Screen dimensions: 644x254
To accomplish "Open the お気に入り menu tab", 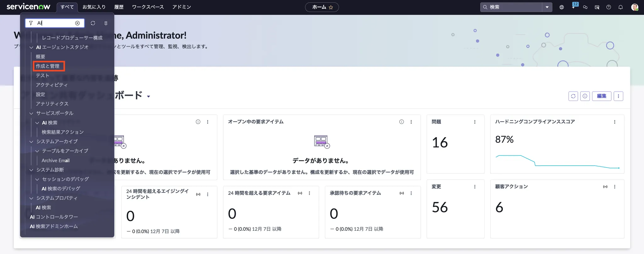I will [94, 7].
